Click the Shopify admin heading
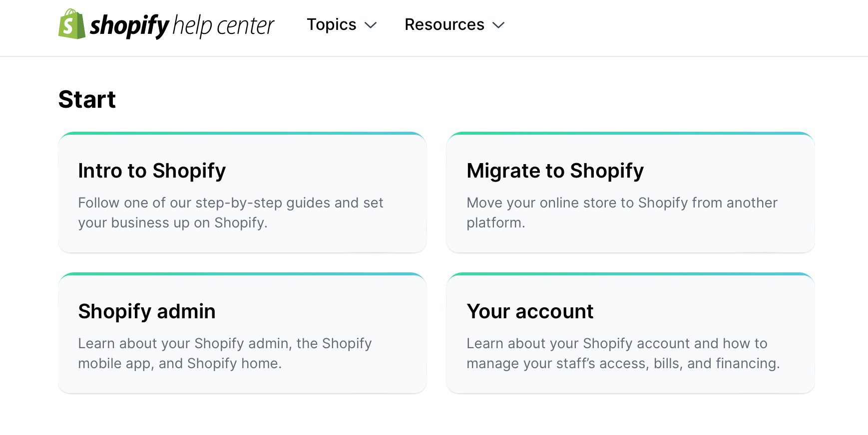The height and width of the screenshot is (435, 868). click(x=147, y=311)
